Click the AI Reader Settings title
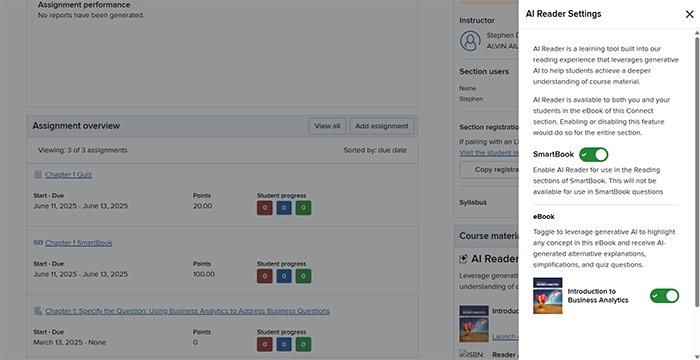The width and height of the screenshot is (700, 360). coord(563,14)
